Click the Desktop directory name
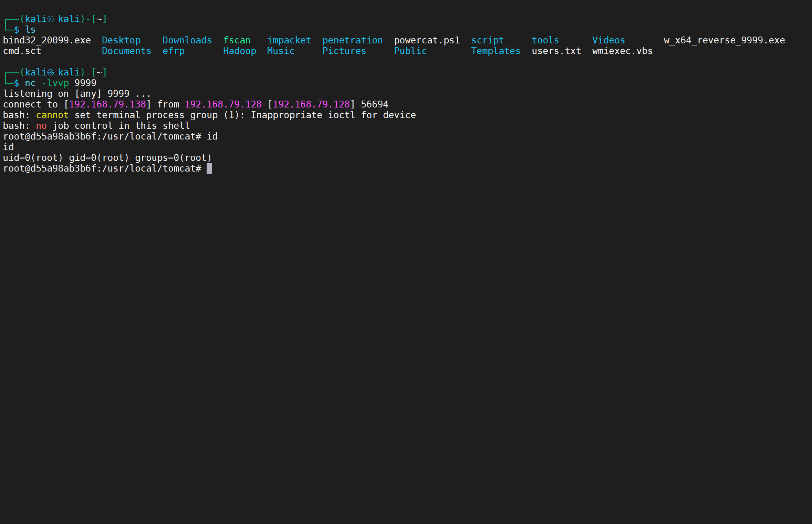Viewport: 812px width, 524px height. (x=121, y=40)
